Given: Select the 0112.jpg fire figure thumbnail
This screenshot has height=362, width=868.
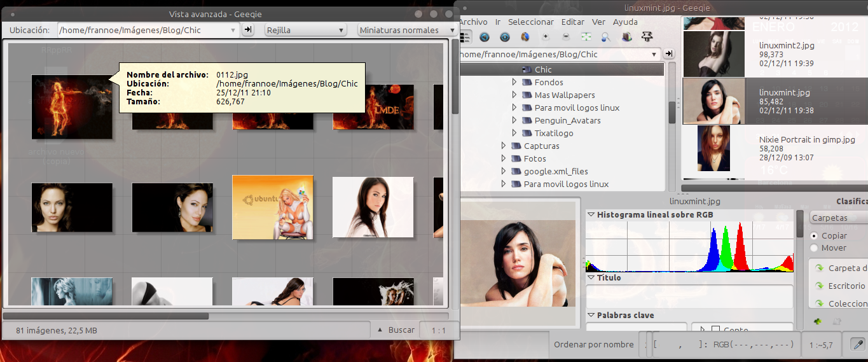Looking at the screenshot, I should pos(72,107).
